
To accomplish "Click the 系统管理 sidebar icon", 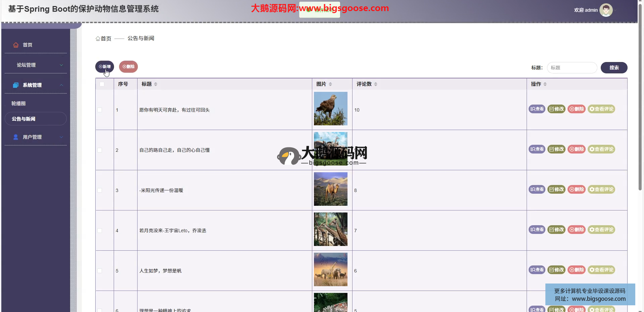I will pos(16,85).
